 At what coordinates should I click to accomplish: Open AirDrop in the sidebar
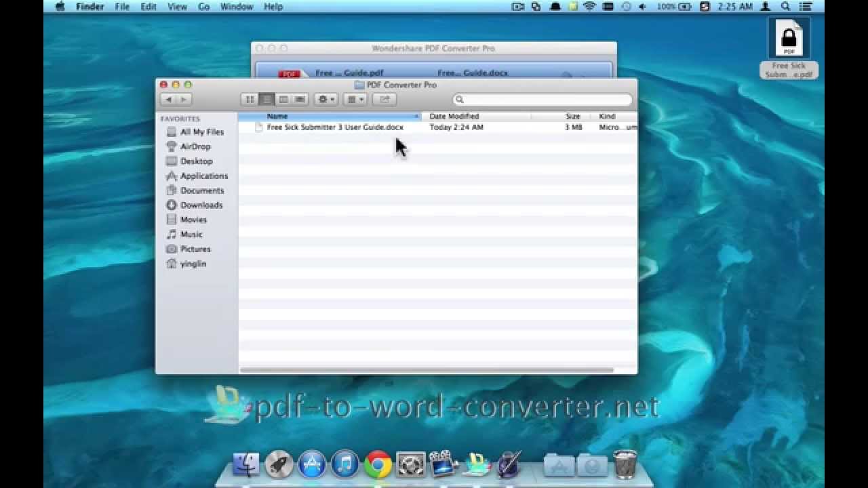click(189, 146)
